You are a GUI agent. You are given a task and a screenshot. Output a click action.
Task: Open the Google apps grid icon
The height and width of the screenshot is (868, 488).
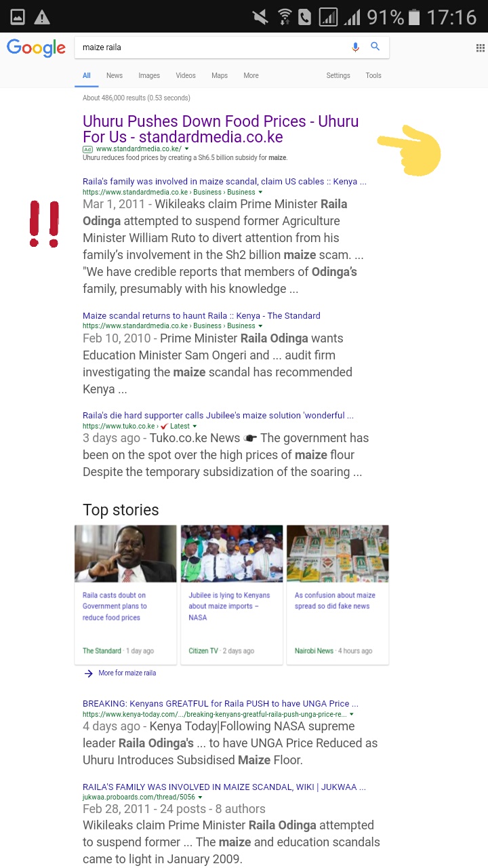click(x=480, y=47)
